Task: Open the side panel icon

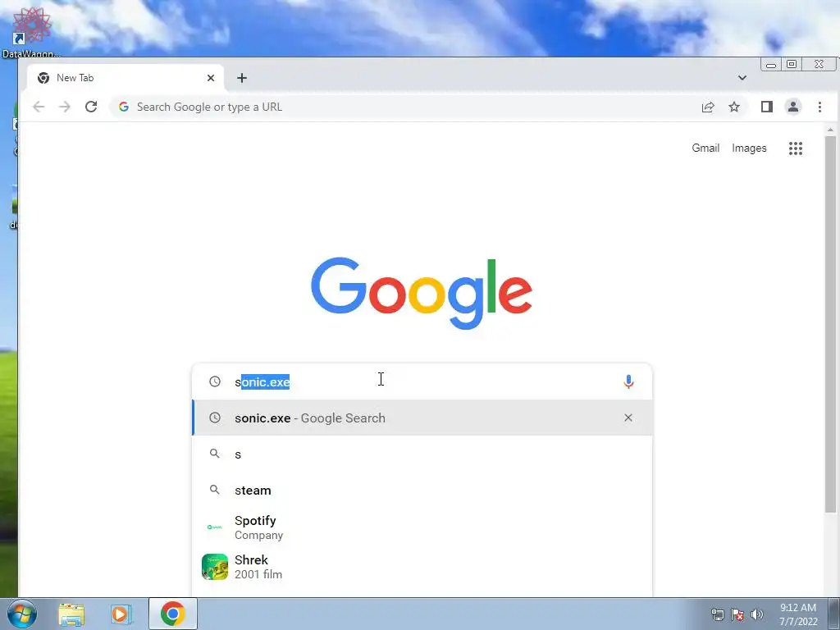Action: tap(767, 107)
